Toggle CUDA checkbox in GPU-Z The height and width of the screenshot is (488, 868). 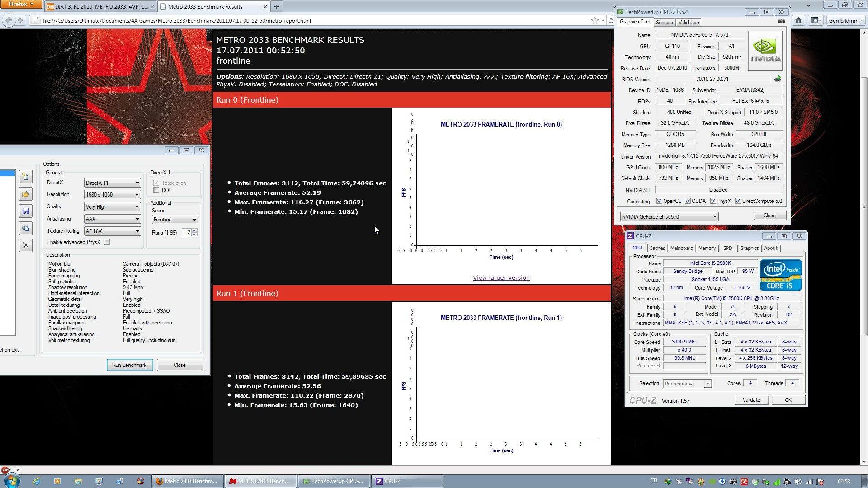pyautogui.click(x=688, y=201)
